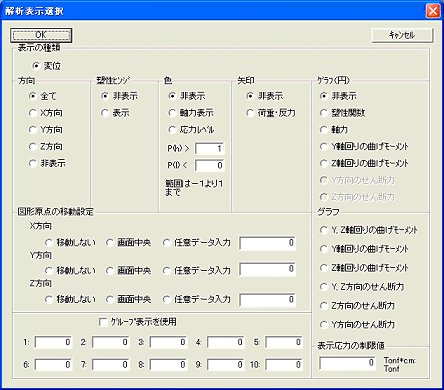Click the 図形原点の移動設定 group label
This screenshot has height=390, width=444.
coord(56,212)
